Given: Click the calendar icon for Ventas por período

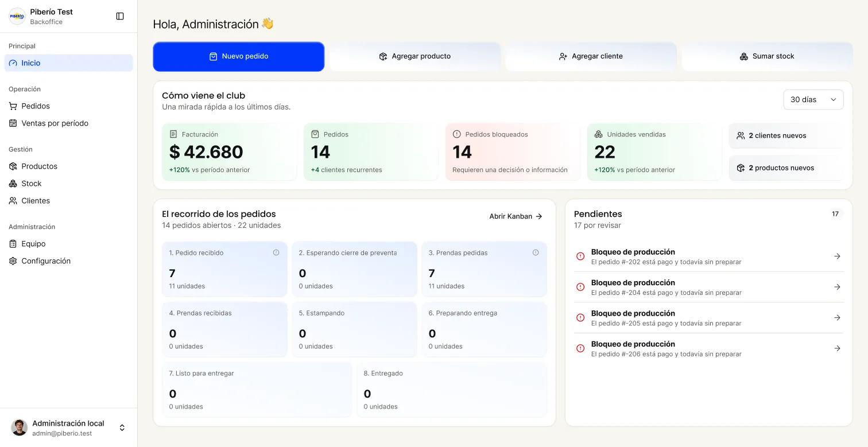Looking at the screenshot, I should (13, 123).
